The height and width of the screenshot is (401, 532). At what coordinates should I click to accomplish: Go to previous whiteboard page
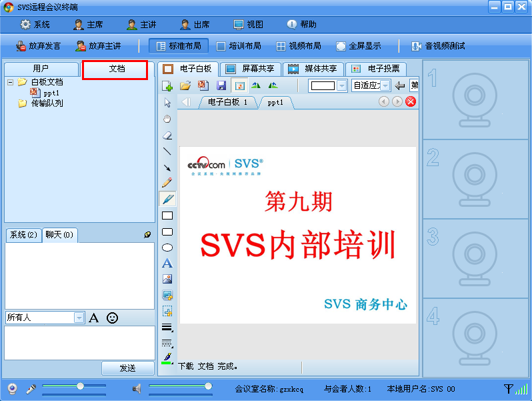(x=384, y=101)
